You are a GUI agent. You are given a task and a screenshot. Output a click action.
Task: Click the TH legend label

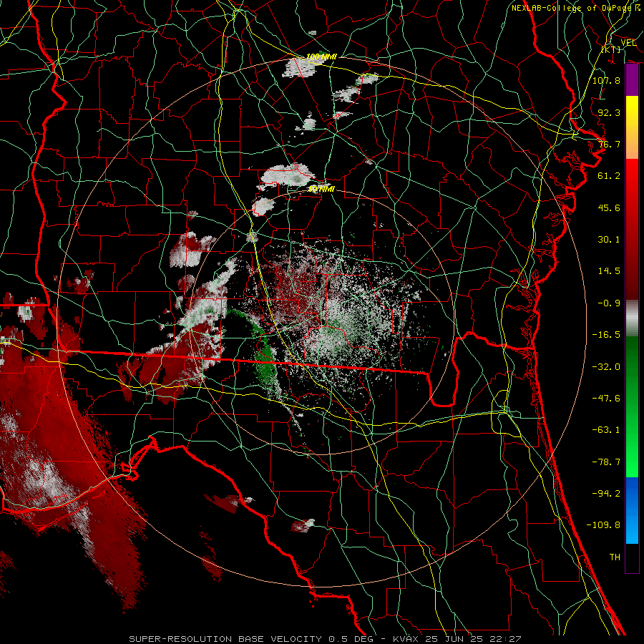(615, 557)
